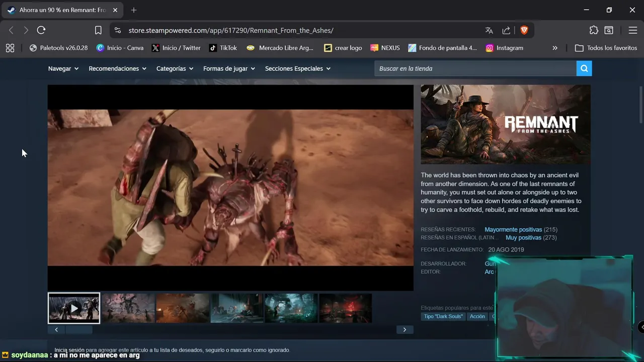
Task: Open site information icon in address bar
Action: pos(118,30)
